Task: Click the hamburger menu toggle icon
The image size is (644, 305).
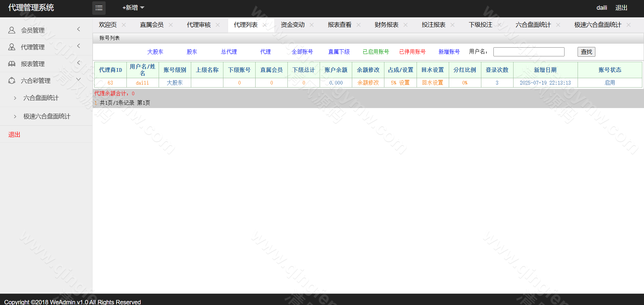Action: pos(99,8)
